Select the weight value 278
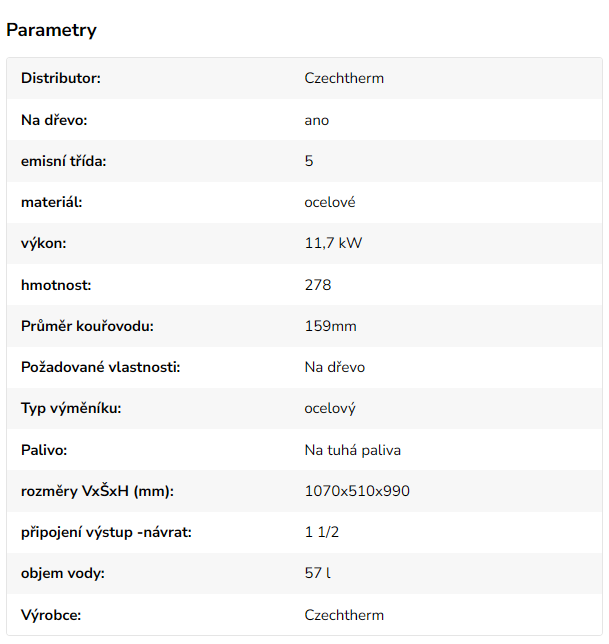Viewport: 609px width, 644px height. (x=318, y=285)
